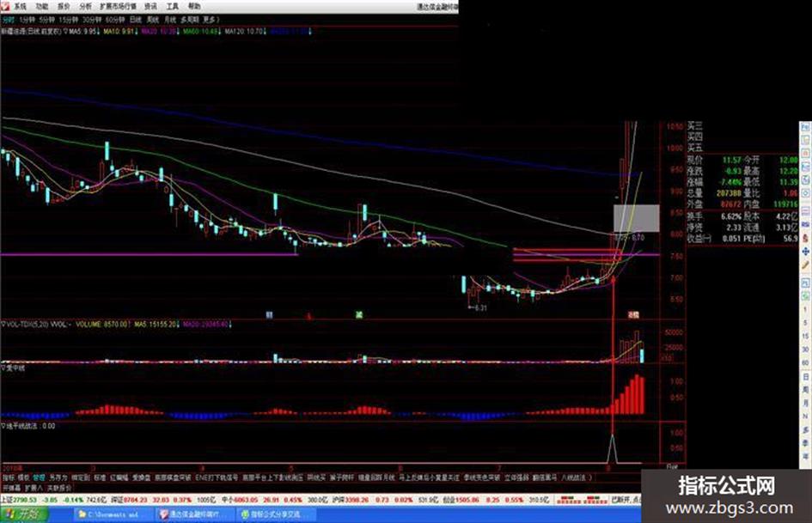
Task: Switch to 30分钟 period tab
Action: [x=92, y=20]
